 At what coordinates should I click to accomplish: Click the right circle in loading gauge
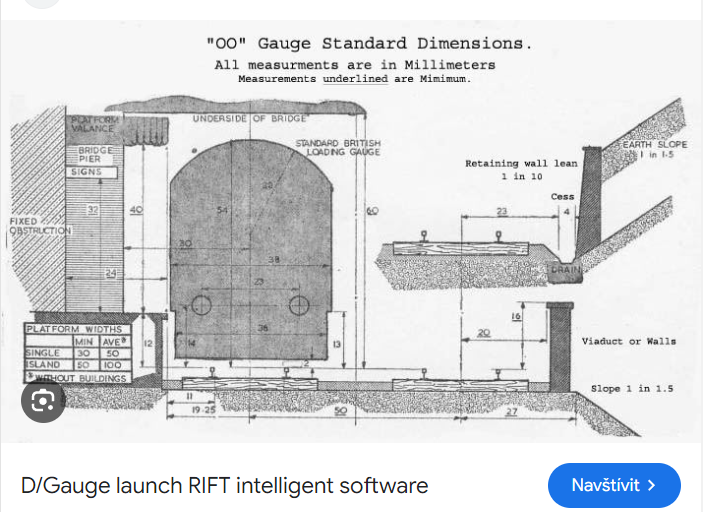click(x=297, y=304)
